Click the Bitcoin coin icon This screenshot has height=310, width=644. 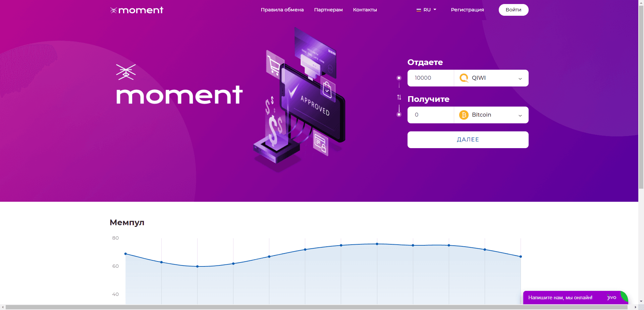click(x=464, y=115)
